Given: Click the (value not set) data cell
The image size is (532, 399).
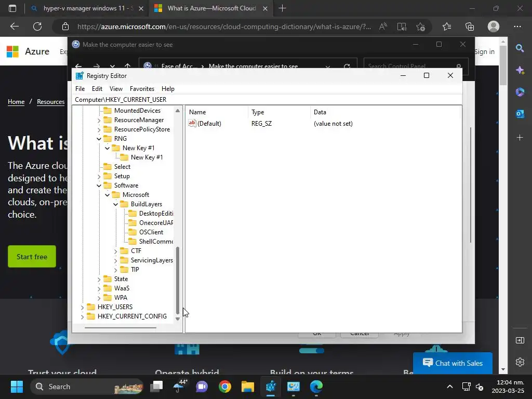Looking at the screenshot, I should [x=333, y=124].
